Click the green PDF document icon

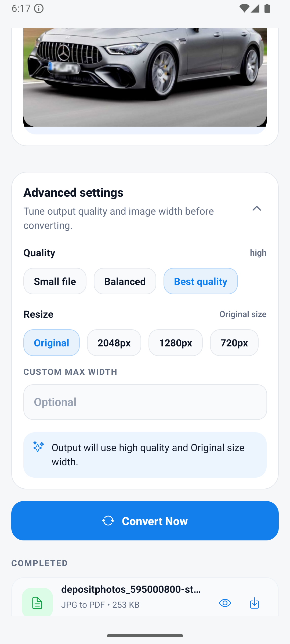pos(37,602)
